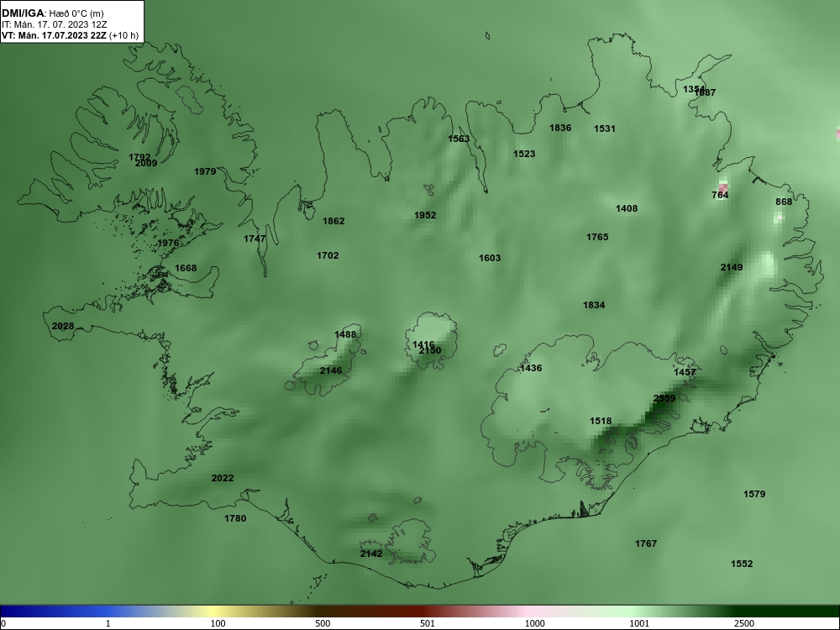Click the low value 764 at the pink spot
Screen dimensions: 840x630
720,195
